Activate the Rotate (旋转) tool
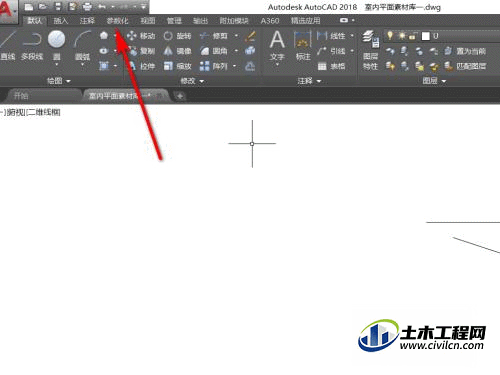This screenshot has height=375, width=500. click(177, 36)
